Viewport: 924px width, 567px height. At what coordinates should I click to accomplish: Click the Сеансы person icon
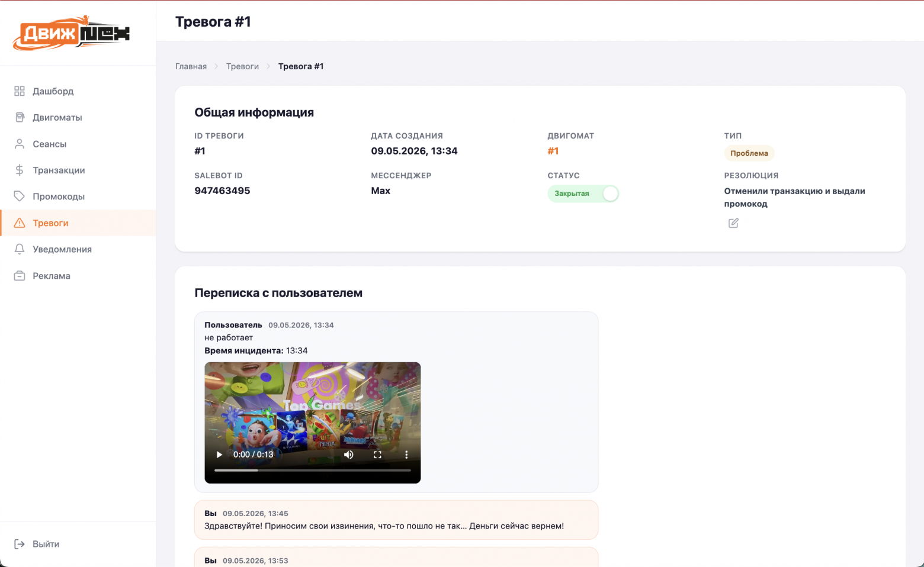20,144
